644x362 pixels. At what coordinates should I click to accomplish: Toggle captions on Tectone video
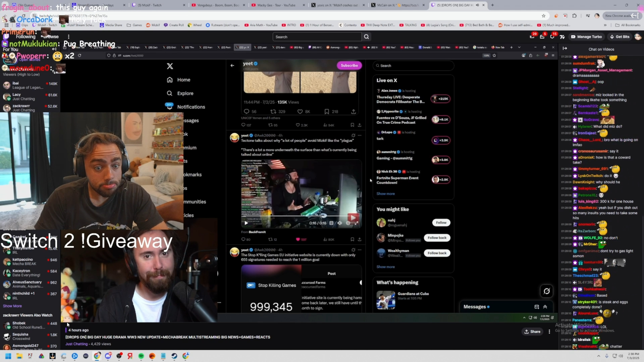point(331,223)
